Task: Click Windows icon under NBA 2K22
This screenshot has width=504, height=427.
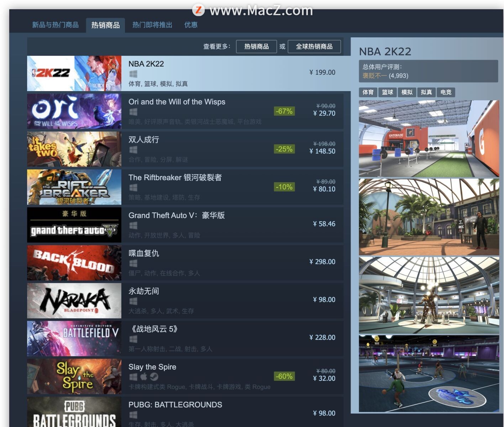Action: pyautogui.click(x=133, y=74)
